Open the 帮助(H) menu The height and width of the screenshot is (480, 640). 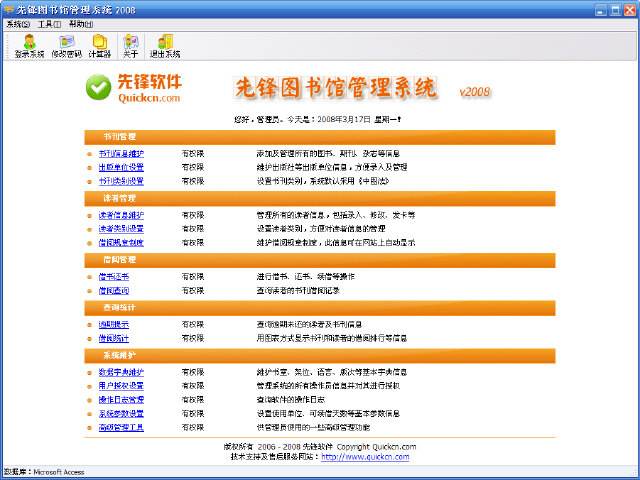pyautogui.click(x=81, y=24)
